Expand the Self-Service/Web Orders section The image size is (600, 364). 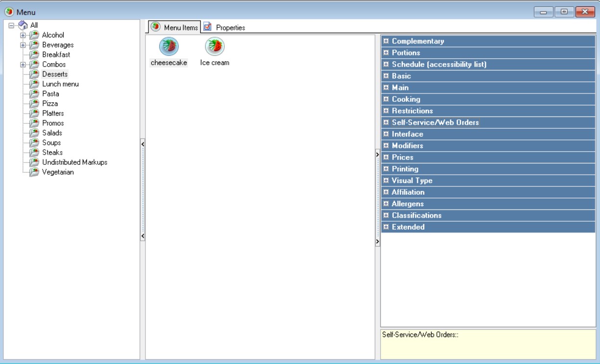point(386,123)
